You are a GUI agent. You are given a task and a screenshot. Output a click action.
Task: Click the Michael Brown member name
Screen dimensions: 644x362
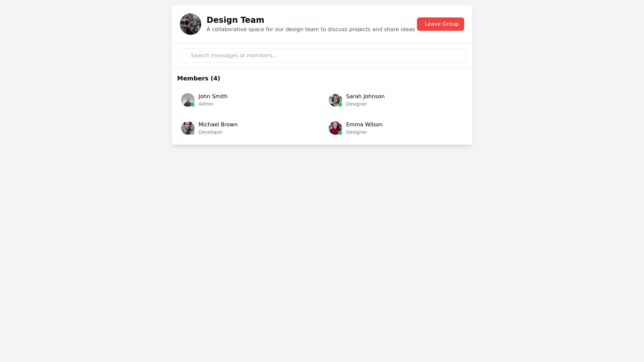point(218,125)
